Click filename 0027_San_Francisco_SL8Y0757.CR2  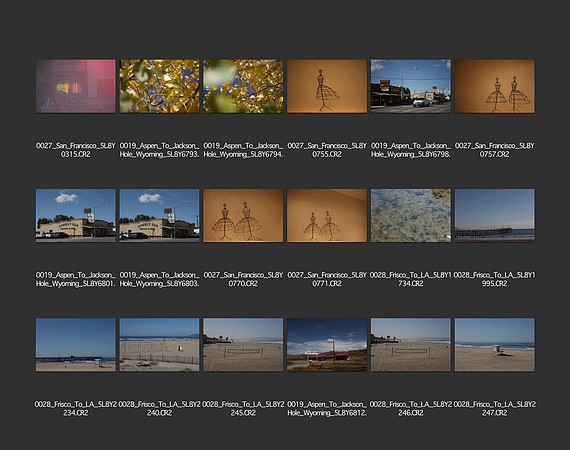(x=495, y=150)
